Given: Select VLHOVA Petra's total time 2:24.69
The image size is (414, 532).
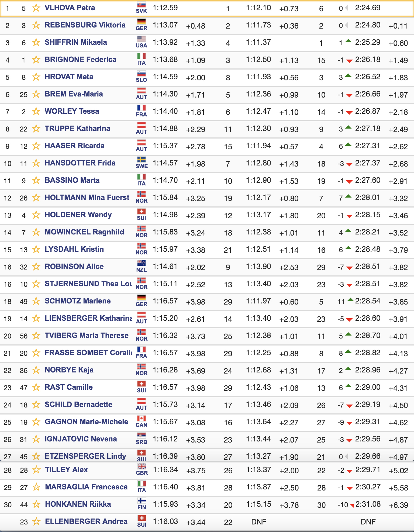Looking at the screenshot, I should [x=368, y=8].
